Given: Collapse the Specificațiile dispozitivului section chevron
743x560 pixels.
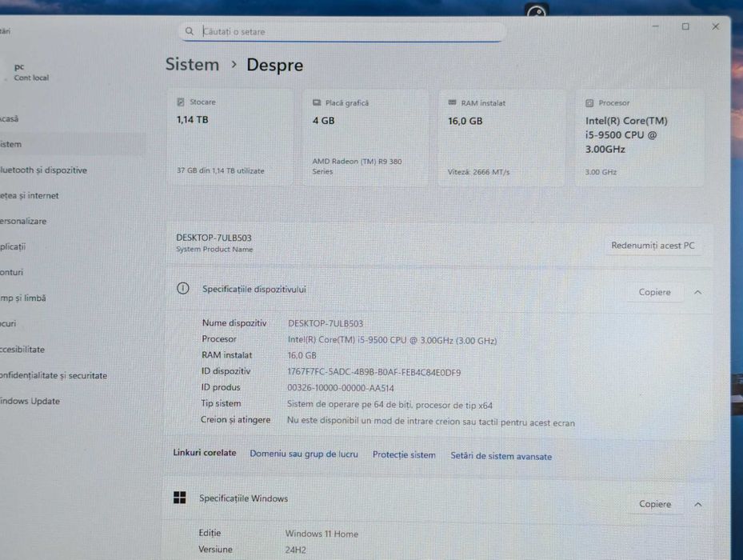Looking at the screenshot, I should [x=697, y=292].
